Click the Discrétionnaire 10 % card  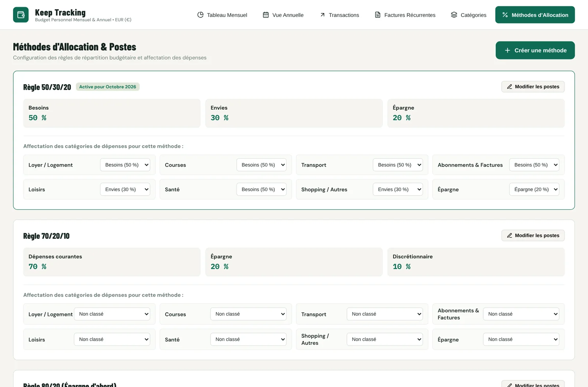(x=476, y=262)
